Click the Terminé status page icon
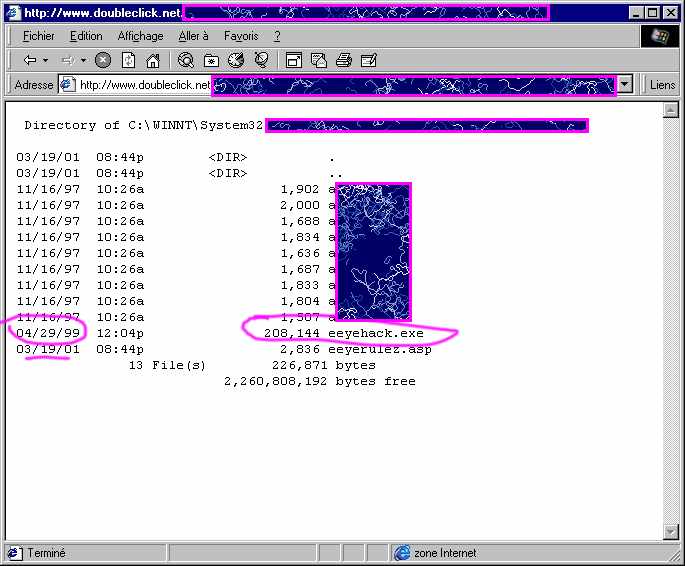This screenshot has width=685, height=566. coord(14,553)
